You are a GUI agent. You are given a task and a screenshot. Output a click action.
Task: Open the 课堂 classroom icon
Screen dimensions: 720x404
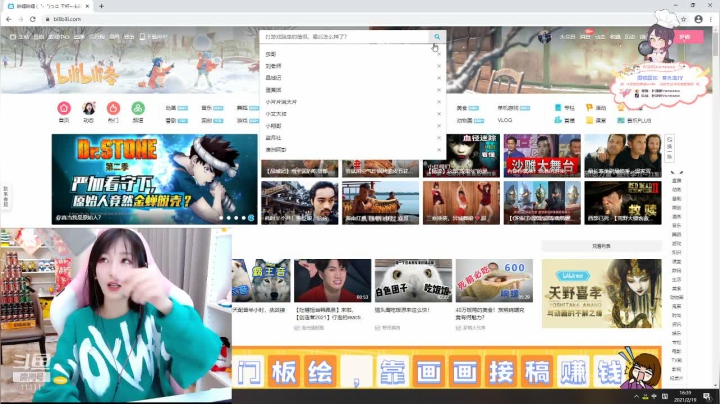(x=589, y=120)
